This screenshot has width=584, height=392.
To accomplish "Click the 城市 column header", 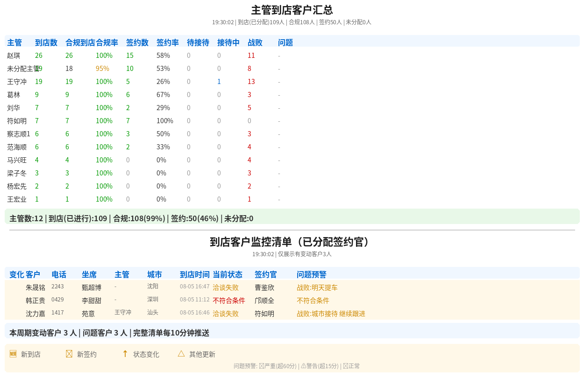I will pos(155,274).
